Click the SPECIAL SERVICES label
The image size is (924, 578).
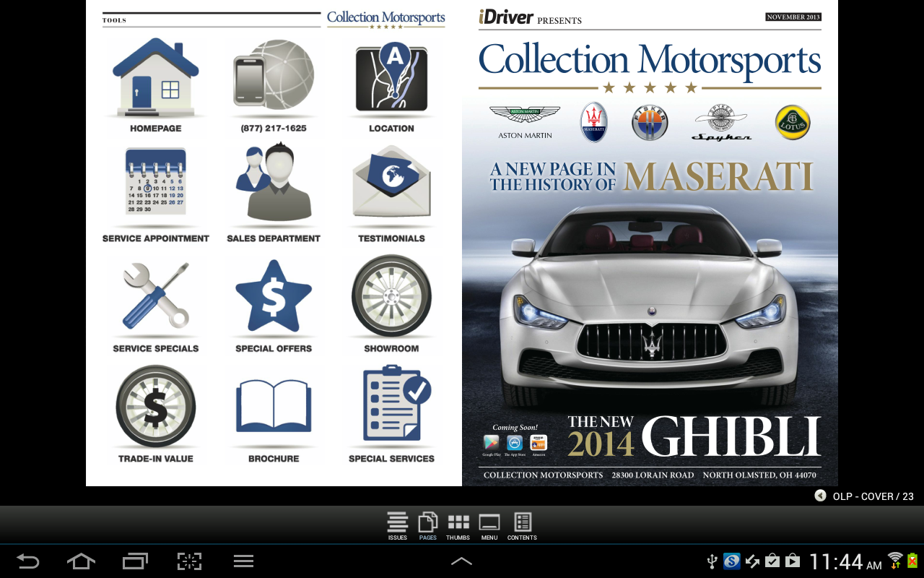tap(391, 459)
